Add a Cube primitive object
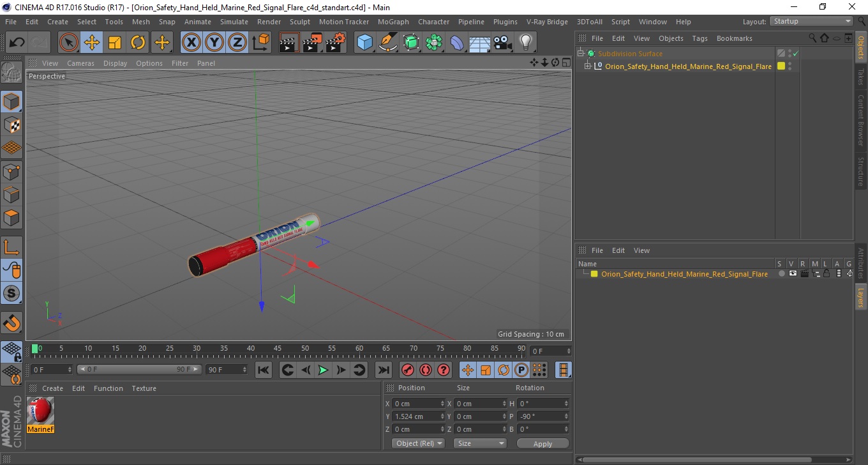 click(x=365, y=43)
